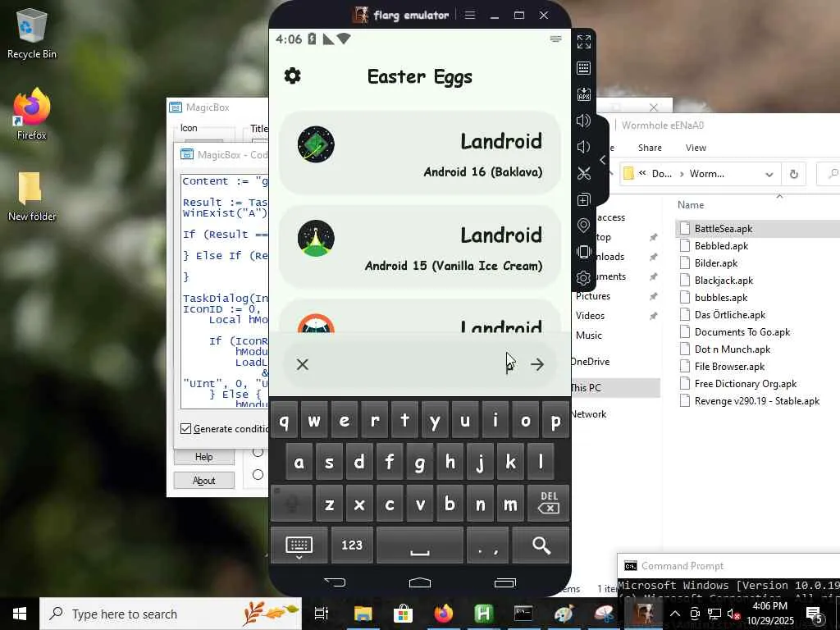The height and width of the screenshot is (630, 840).
Task: Open the View tab in File Explorer
Action: (x=696, y=148)
